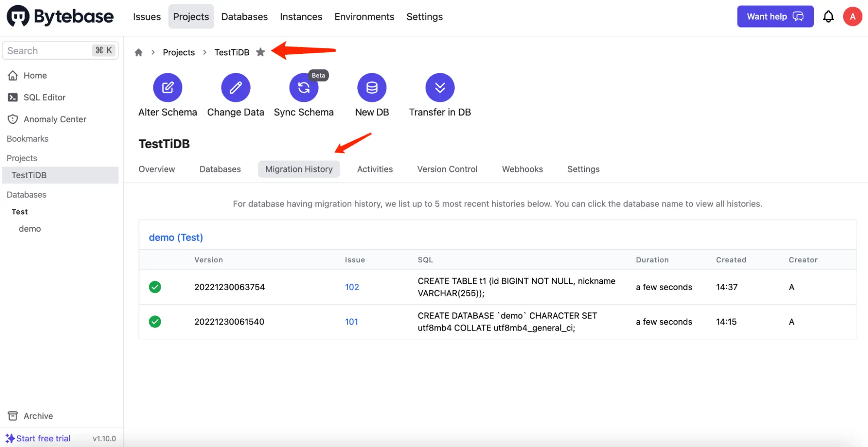Click the Transfer in DB label
The image size is (868, 447).
click(x=440, y=112)
